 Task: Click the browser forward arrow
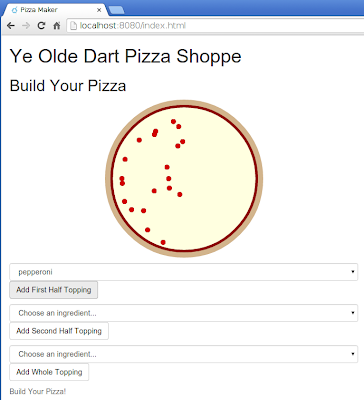click(x=26, y=26)
